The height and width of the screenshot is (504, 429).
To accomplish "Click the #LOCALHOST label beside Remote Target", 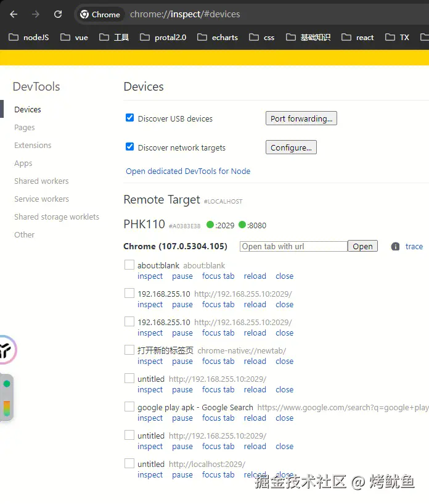I will [223, 202].
